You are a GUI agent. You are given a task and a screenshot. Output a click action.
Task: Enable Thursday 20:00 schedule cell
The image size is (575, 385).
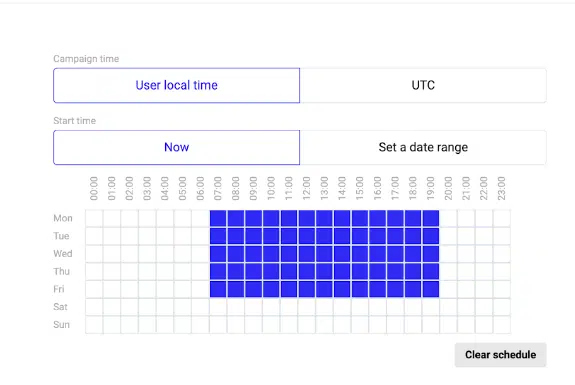coord(448,271)
